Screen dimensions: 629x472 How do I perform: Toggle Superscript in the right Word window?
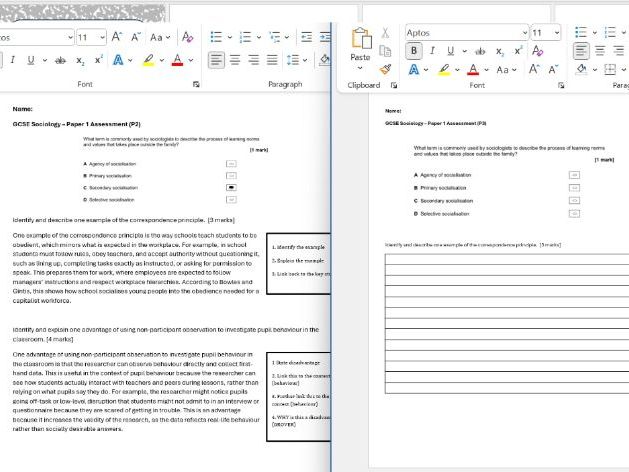tap(518, 51)
